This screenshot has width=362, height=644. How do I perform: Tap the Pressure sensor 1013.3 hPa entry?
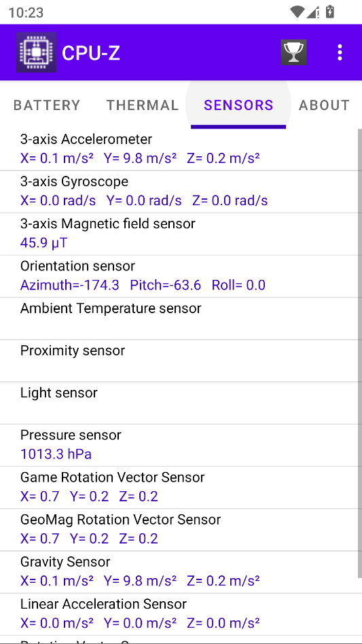click(x=179, y=445)
